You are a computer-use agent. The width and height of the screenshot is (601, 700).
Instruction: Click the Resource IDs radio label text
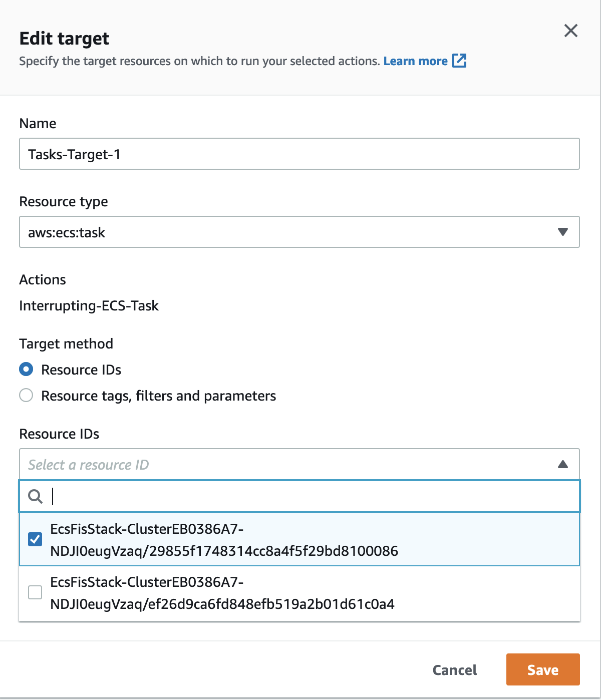tap(81, 370)
